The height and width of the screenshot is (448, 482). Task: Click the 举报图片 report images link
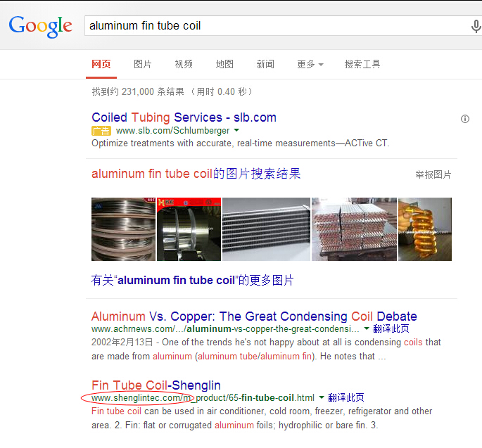[x=433, y=174]
